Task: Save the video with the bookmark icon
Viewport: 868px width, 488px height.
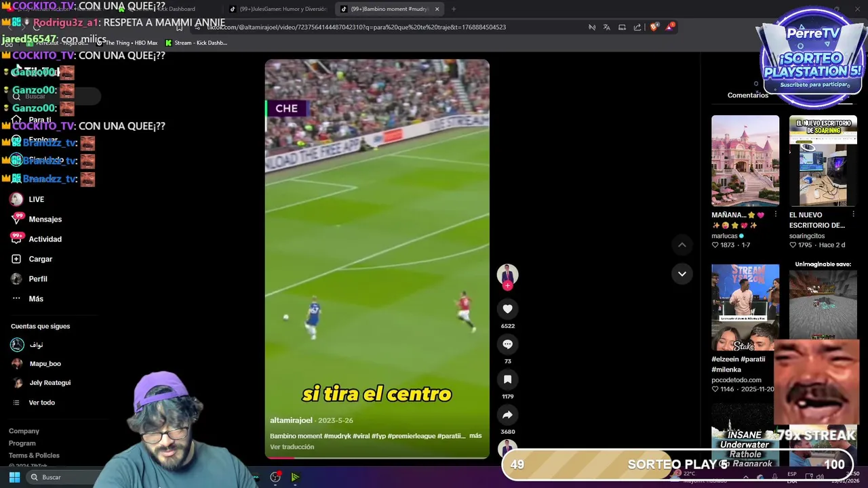Action: click(x=507, y=380)
